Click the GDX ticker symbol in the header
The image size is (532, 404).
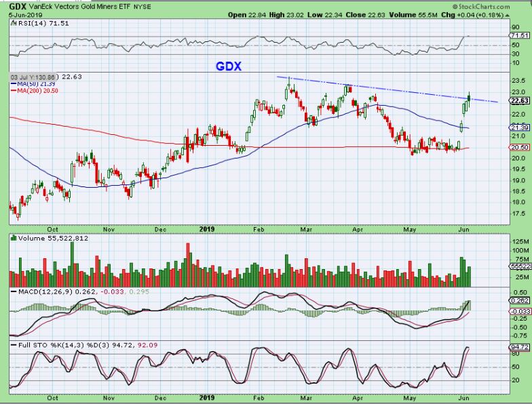[x=18, y=7]
